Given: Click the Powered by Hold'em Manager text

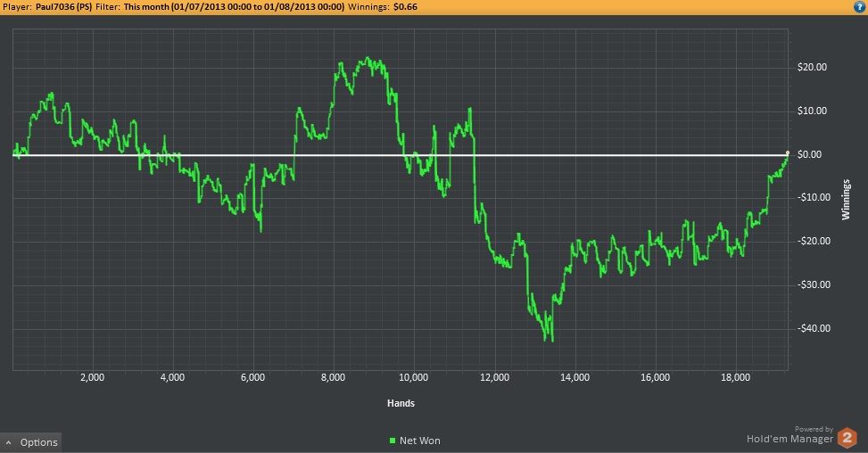Looking at the screenshot, I should 790,435.
